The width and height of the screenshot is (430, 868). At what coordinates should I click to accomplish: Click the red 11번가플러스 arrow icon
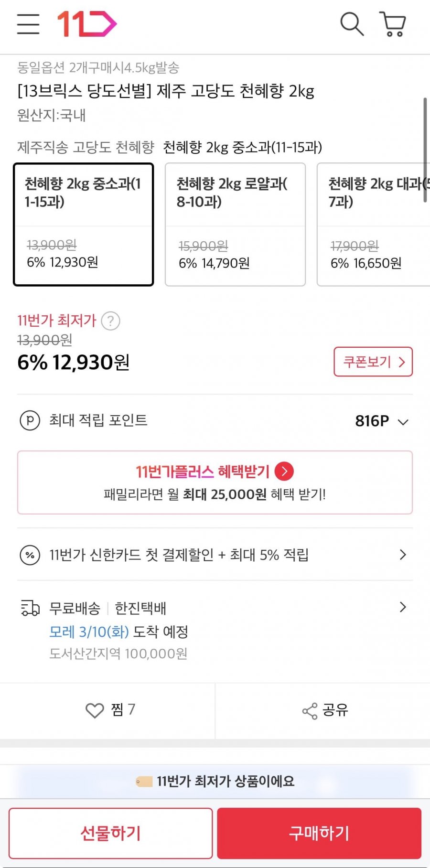point(285,472)
